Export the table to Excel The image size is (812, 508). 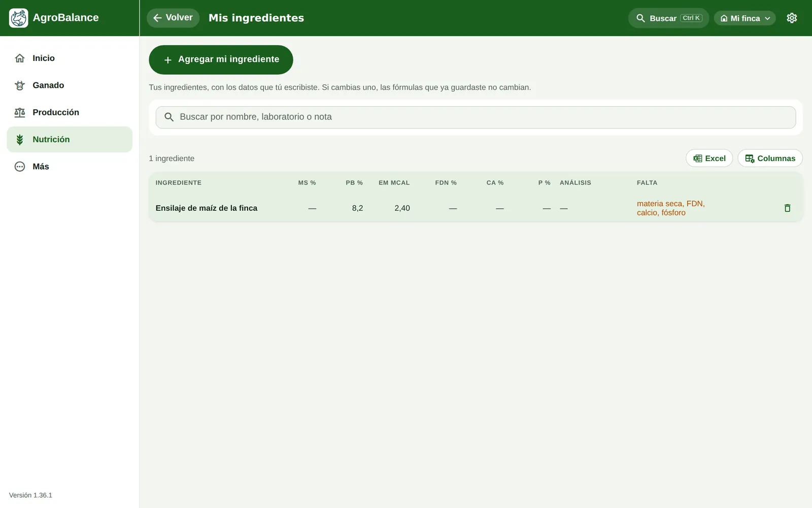click(x=709, y=158)
